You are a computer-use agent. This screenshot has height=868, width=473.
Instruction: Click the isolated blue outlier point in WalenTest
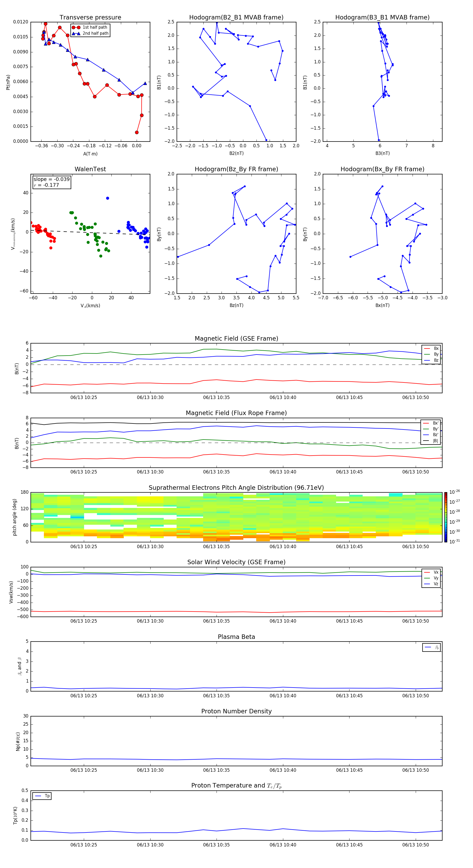click(107, 198)
